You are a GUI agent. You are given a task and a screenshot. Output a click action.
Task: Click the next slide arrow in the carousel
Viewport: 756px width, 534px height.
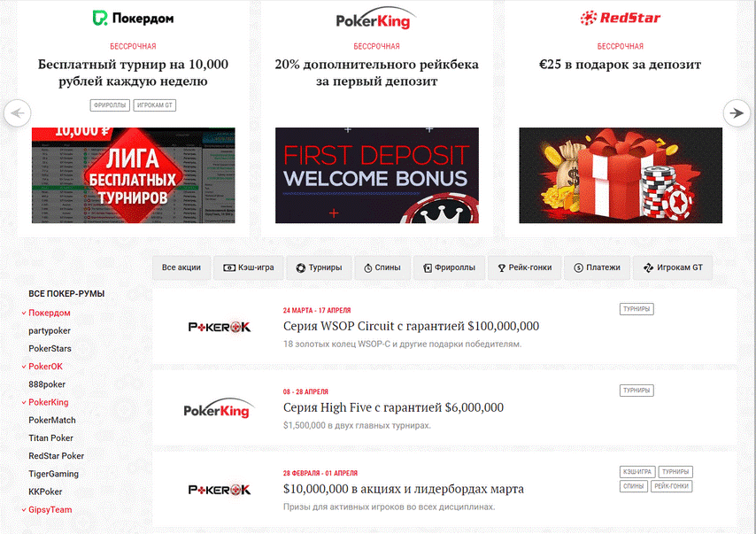pos(737,112)
